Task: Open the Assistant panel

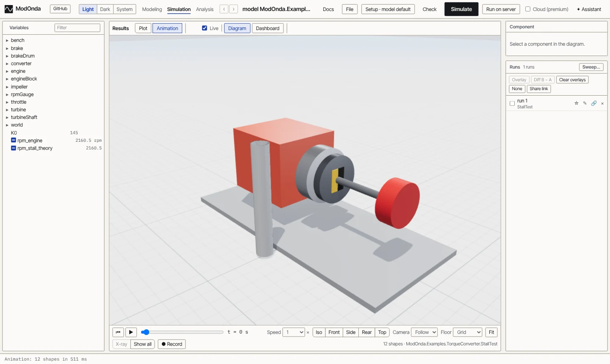Action: pos(589,9)
